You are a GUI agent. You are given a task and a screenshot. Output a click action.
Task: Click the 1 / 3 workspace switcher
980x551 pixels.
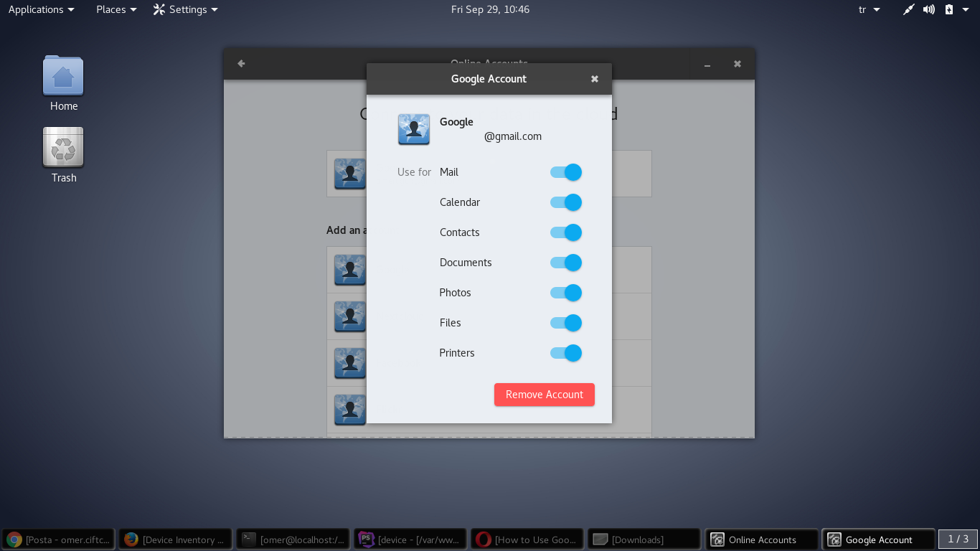pyautogui.click(x=958, y=539)
